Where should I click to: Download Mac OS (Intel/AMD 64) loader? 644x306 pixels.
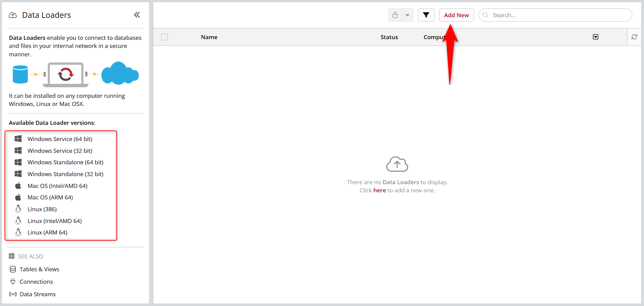pos(58,186)
